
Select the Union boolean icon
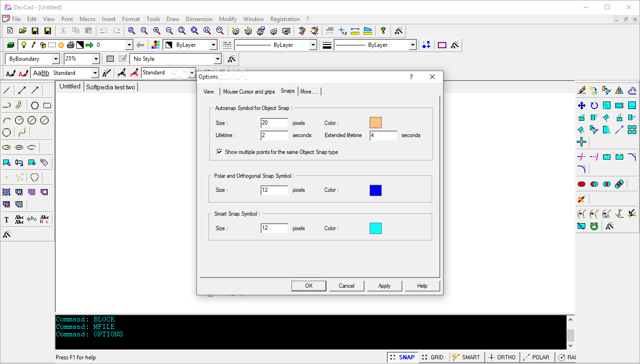click(x=582, y=184)
